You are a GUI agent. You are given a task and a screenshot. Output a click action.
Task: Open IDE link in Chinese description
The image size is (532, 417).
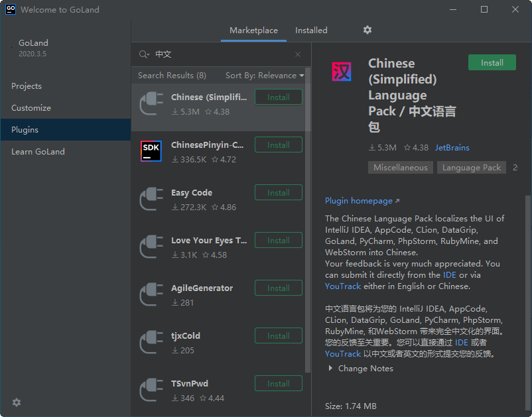click(x=462, y=342)
